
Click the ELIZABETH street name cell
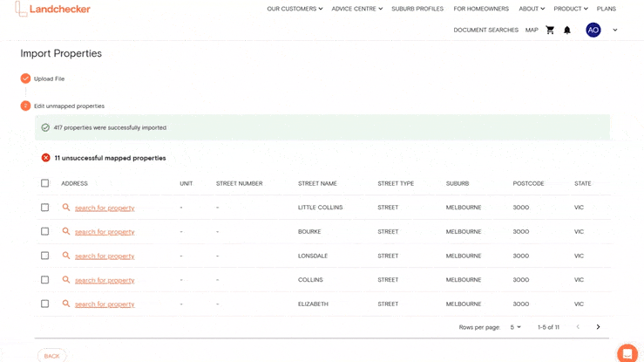point(313,304)
